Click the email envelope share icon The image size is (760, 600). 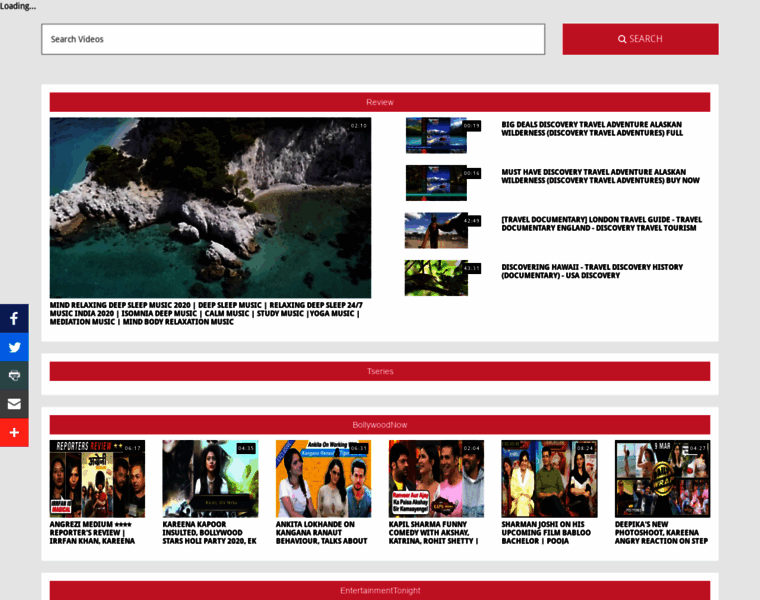[14, 404]
